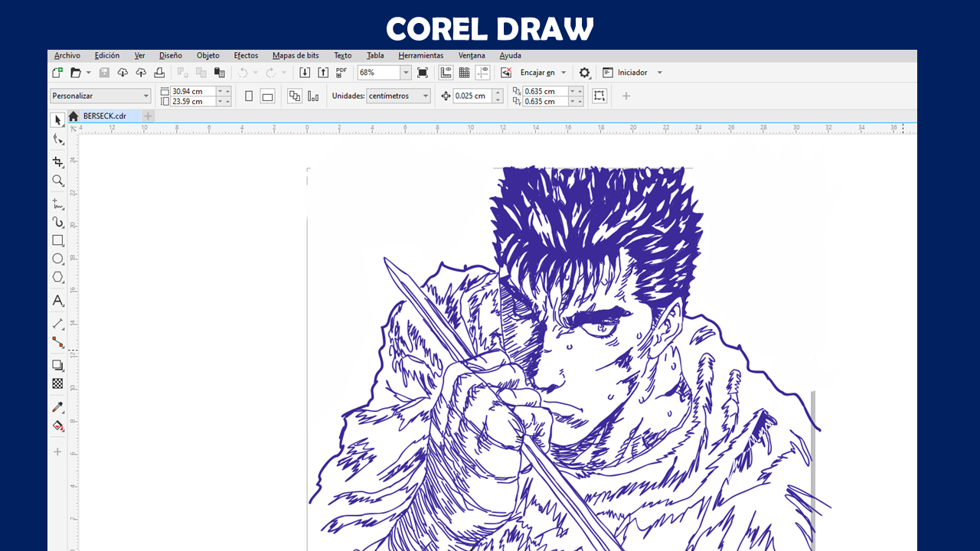Choose the Polygon tool
Viewport: 980px width, 551px height.
pos(57,277)
